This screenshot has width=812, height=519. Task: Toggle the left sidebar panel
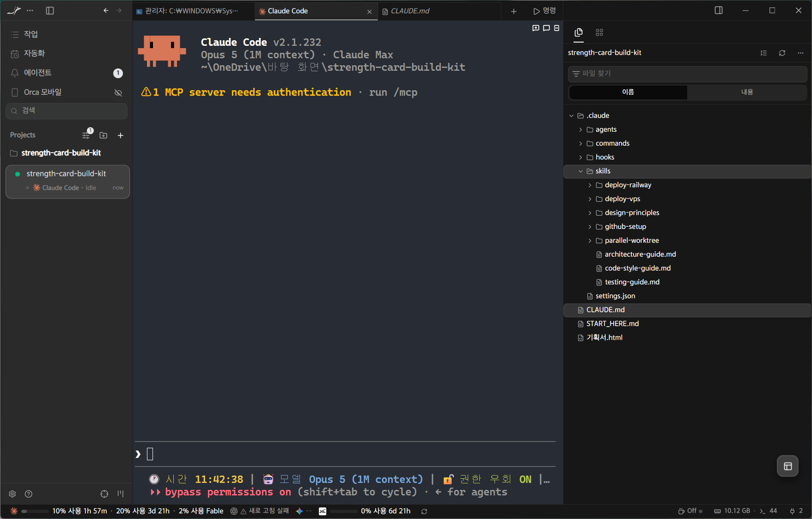click(50, 11)
